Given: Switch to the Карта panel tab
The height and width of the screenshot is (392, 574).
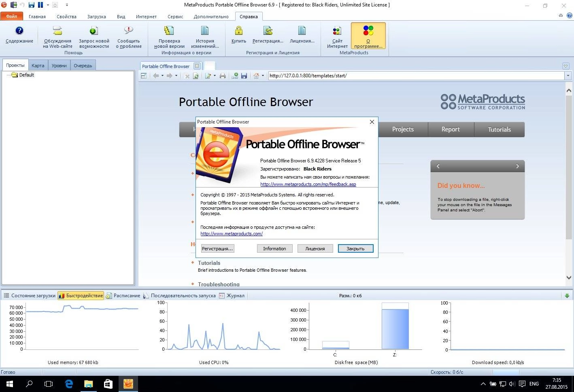Looking at the screenshot, I should pos(38,66).
